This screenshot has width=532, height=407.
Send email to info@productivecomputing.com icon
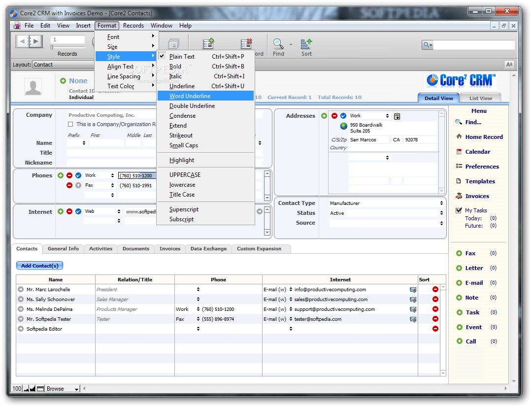click(x=413, y=290)
